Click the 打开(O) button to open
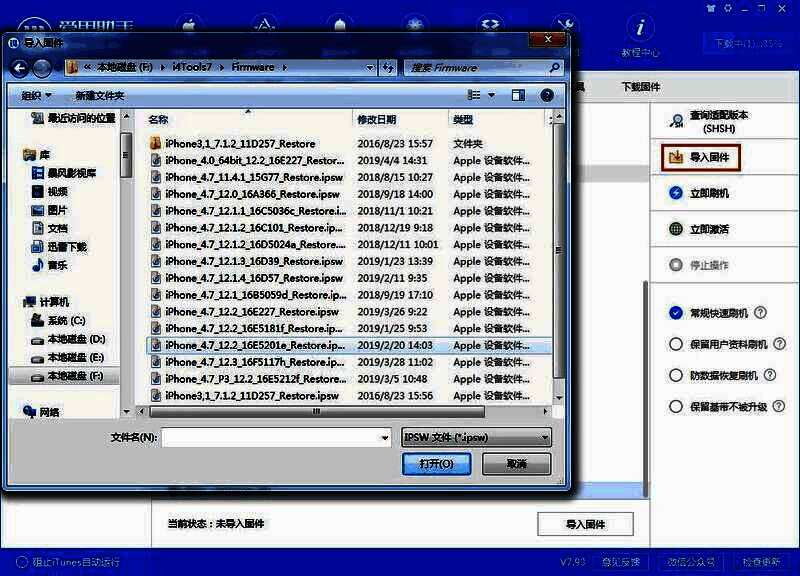The height and width of the screenshot is (576, 800). (438, 463)
